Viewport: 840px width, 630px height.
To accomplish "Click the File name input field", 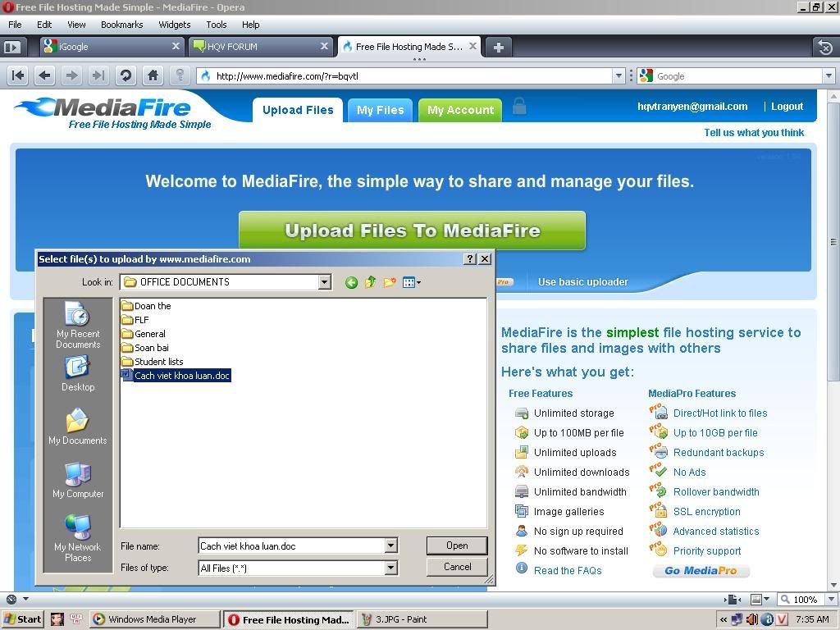I will pos(292,546).
